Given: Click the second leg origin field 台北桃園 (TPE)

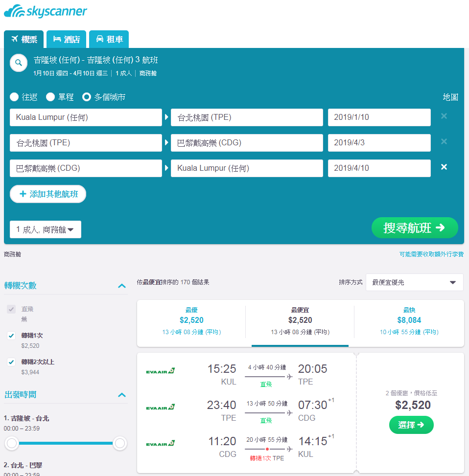Looking at the screenshot, I should (86, 143).
